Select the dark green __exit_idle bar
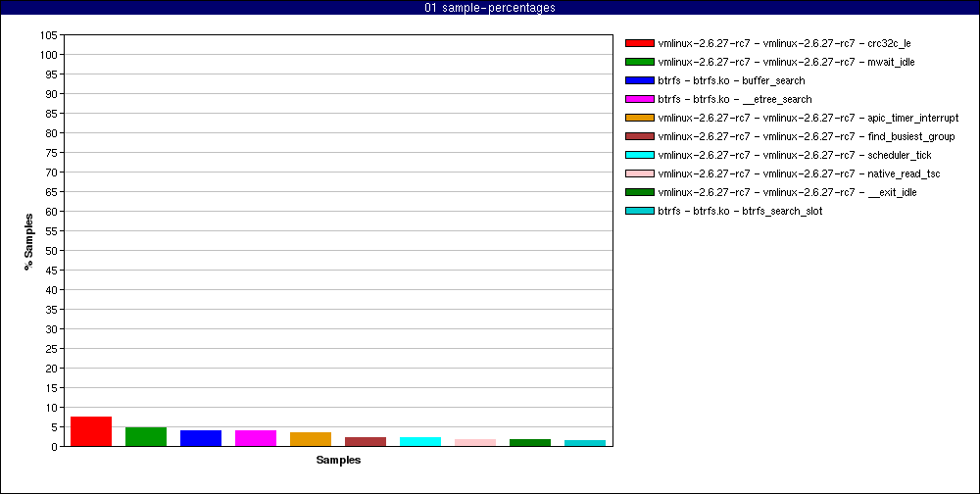The width and height of the screenshot is (980, 494). (530, 443)
